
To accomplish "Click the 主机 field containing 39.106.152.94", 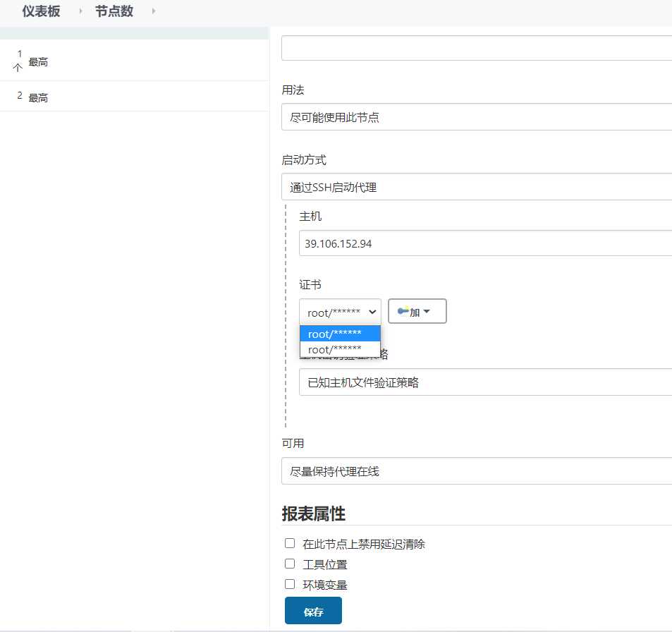I will [x=485, y=243].
